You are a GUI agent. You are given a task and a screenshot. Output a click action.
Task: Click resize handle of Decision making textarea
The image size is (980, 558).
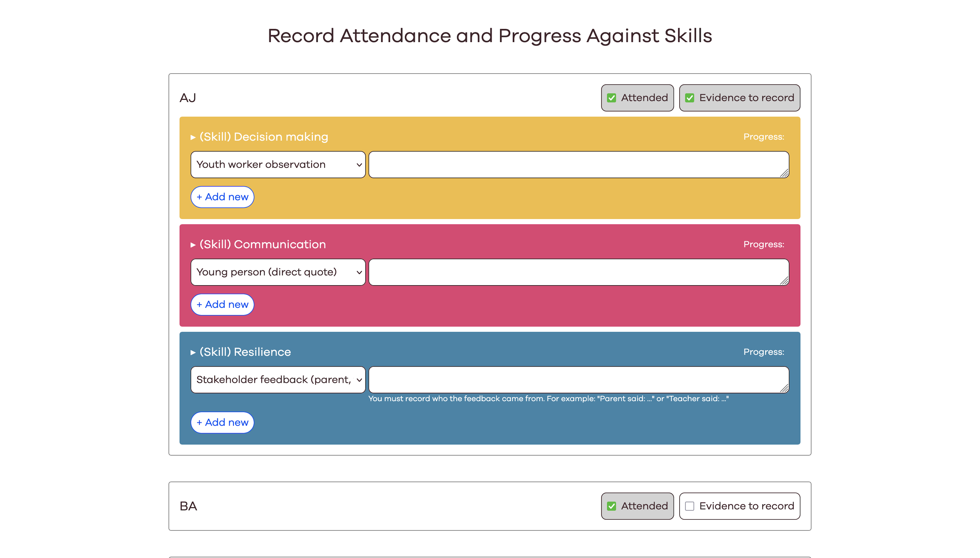click(x=784, y=174)
